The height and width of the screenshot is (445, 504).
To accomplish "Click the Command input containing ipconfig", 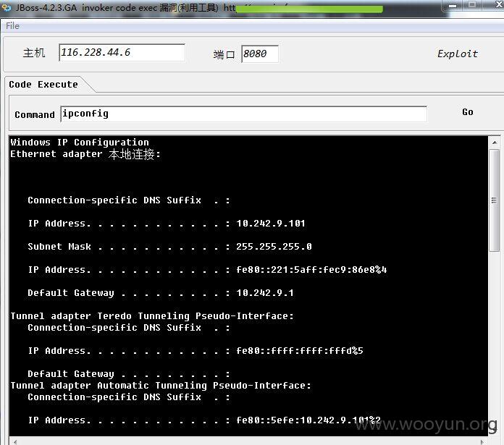I will (x=243, y=114).
